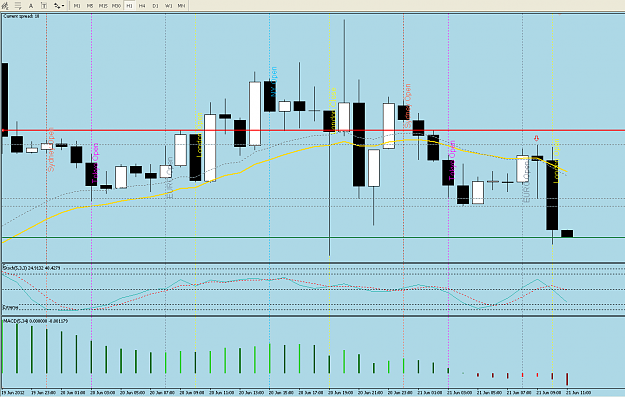Click the 'Extreme' label in Stochastic panel

(x=11, y=307)
